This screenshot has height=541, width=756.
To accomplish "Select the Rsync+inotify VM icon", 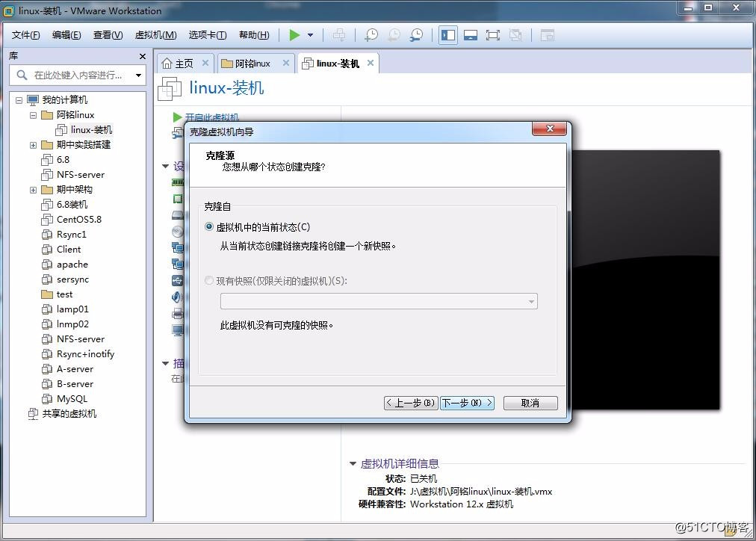I will 47,354.
